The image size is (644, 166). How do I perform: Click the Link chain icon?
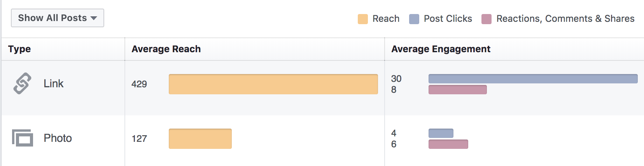coord(22,83)
